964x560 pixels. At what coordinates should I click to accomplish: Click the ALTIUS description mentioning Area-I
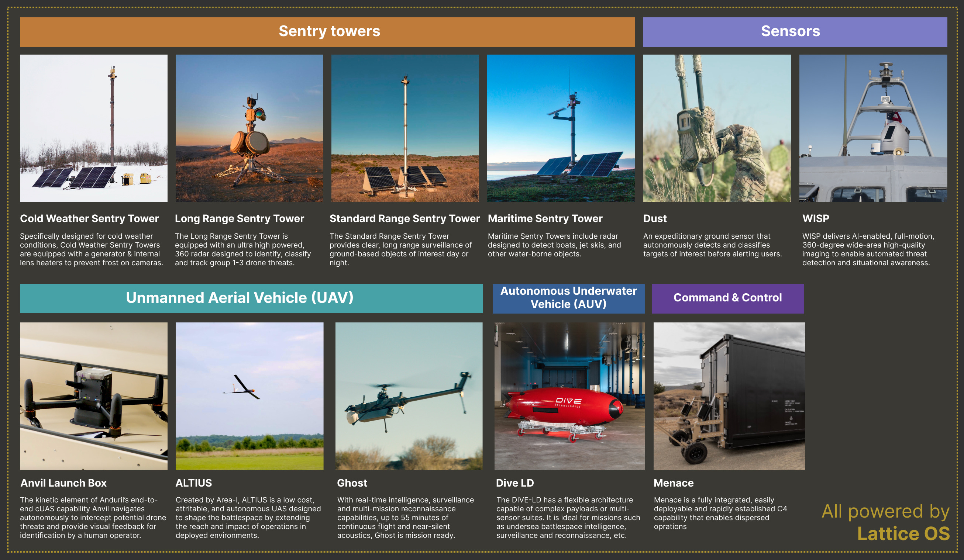click(248, 518)
